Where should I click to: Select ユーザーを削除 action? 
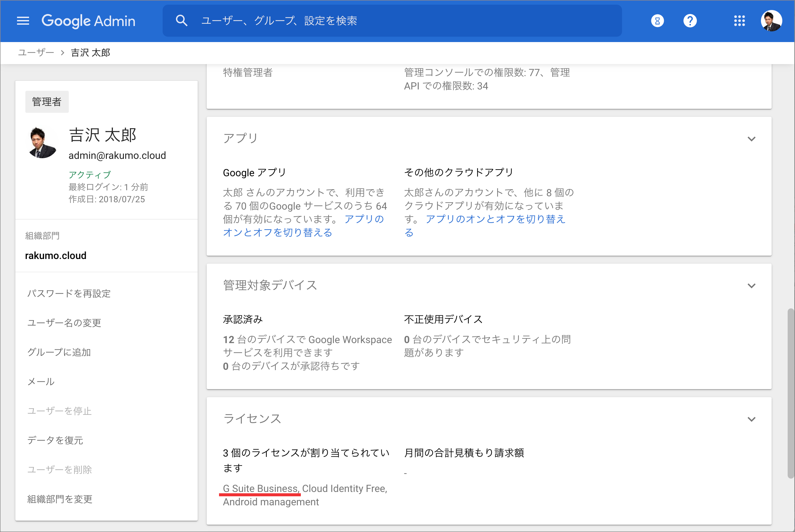59,470
